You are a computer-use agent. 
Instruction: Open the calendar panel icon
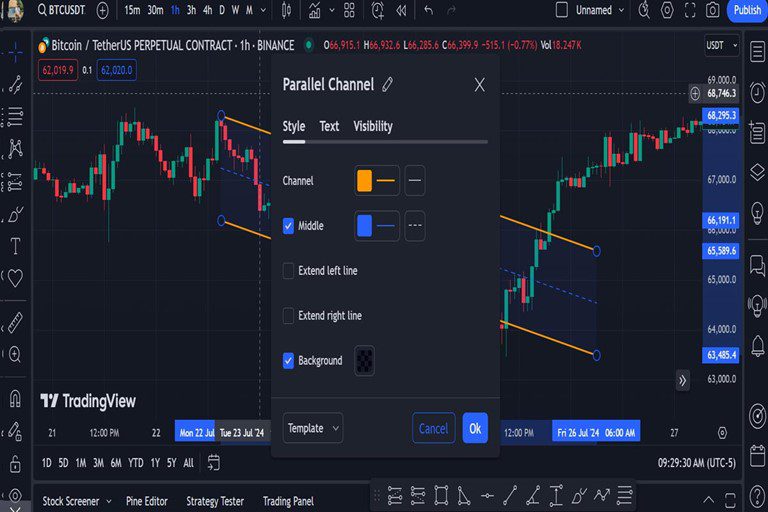point(757,456)
